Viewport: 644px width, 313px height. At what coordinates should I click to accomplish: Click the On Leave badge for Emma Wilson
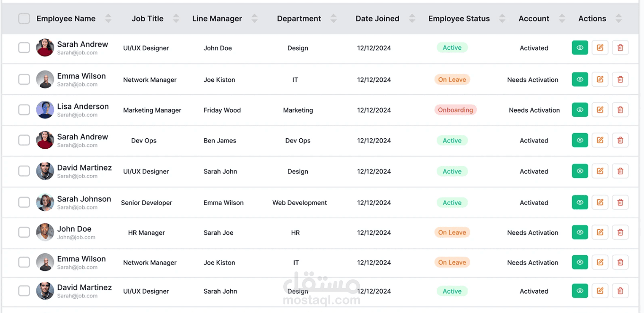[452, 79]
